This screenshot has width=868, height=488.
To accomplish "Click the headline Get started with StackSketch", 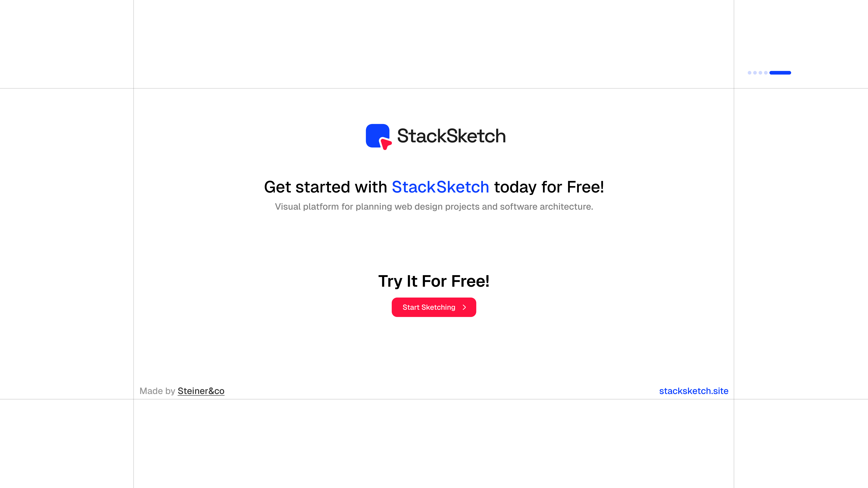I will coord(434,187).
